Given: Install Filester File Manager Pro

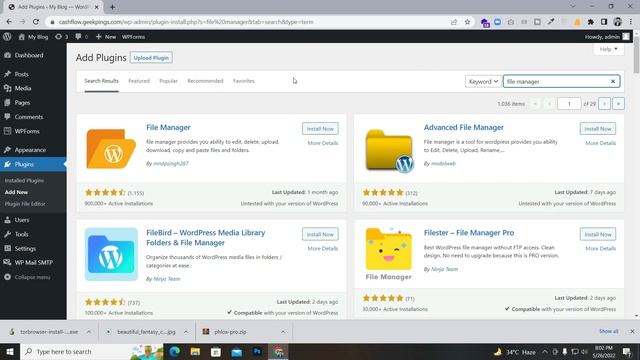Looking at the screenshot, I should [598, 234].
